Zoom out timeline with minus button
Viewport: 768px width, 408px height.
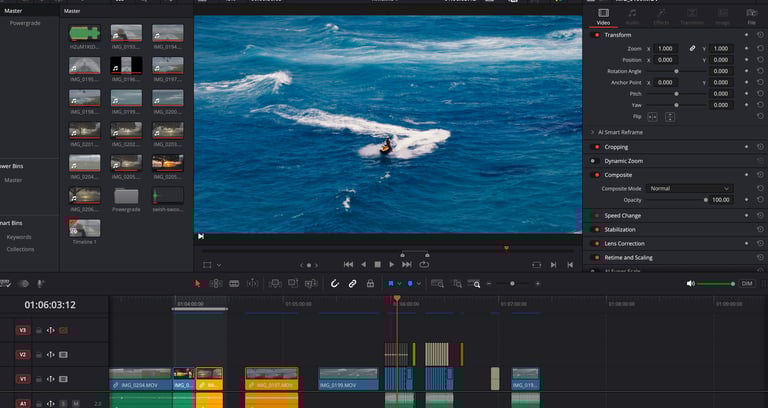[489, 284]
